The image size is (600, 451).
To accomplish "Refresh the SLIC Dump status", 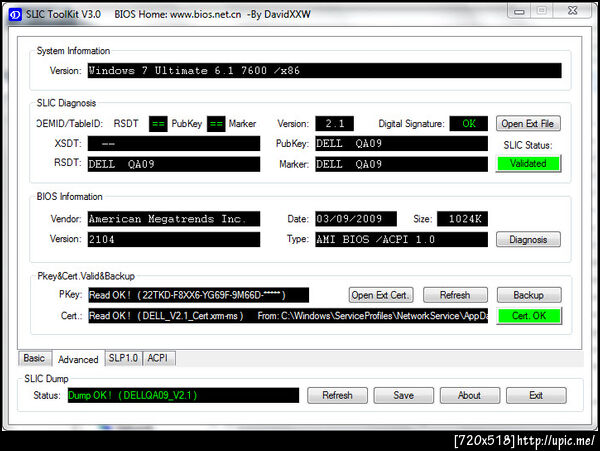I will [337, 395].
